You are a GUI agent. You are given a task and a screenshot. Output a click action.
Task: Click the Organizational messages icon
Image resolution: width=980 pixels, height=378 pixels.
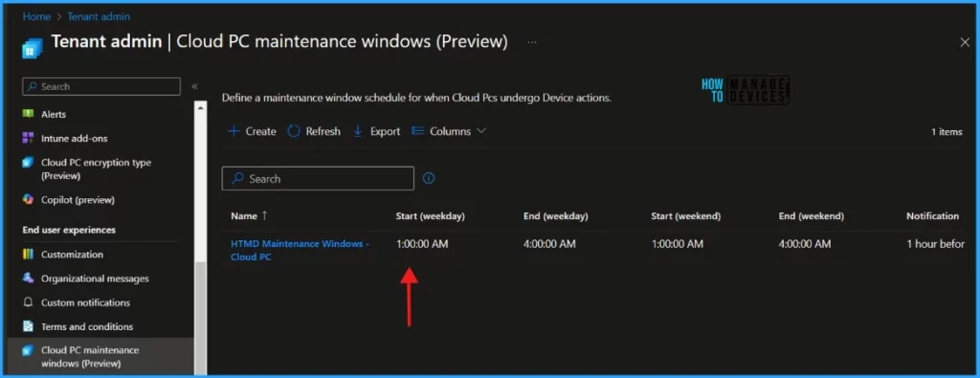pos(28,278)
